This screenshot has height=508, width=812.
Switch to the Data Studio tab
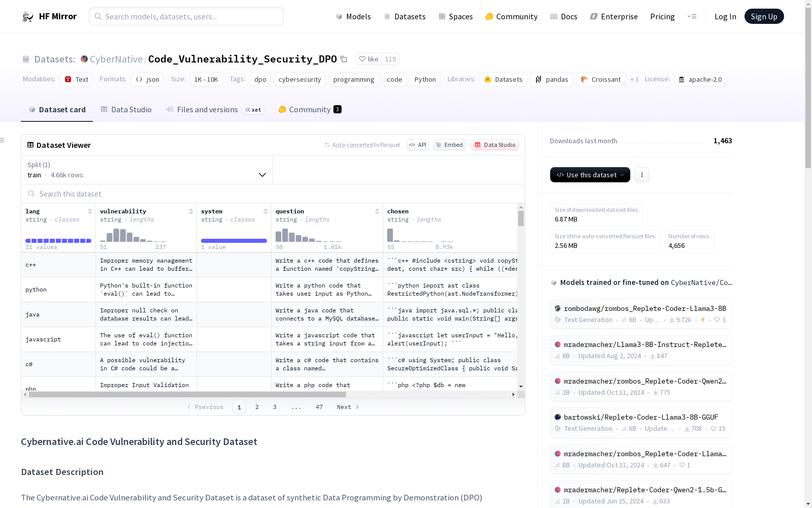click(126, 110)
